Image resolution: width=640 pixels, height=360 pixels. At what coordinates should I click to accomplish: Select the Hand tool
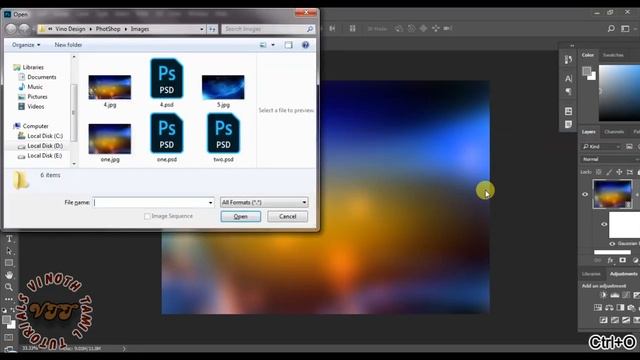click(9, 275)
